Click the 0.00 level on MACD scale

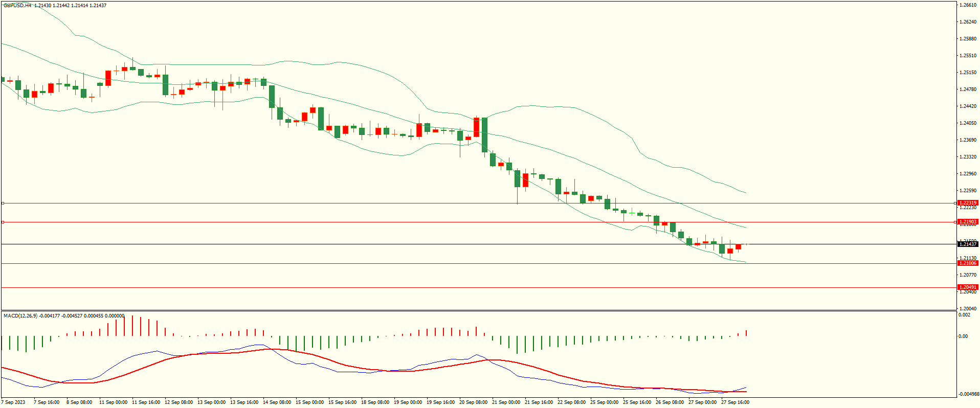tap(963, 336)
